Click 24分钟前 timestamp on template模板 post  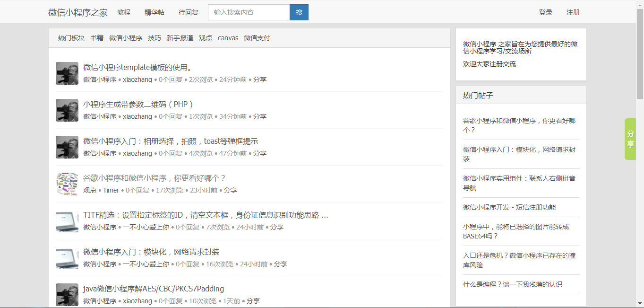click(233, 79)
